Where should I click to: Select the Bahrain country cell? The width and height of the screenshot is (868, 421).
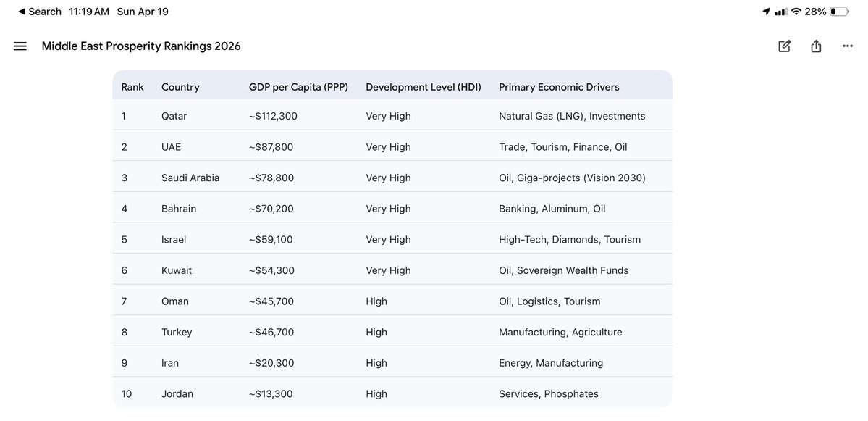(x=179, y=209)
